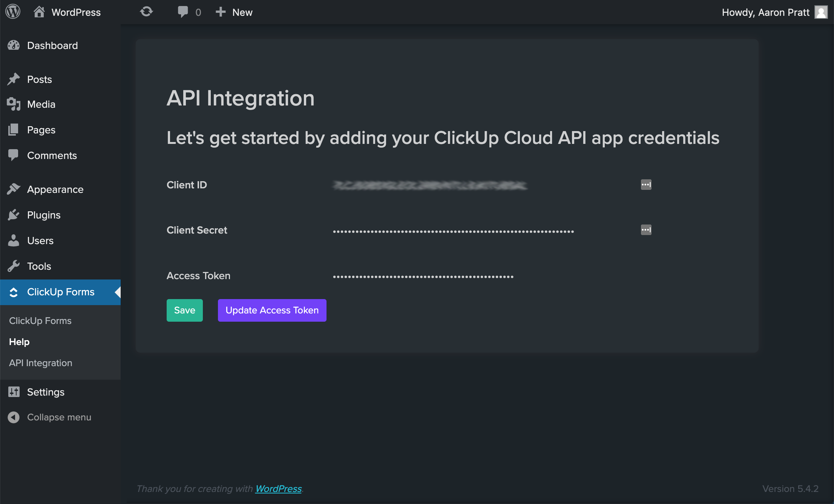Open the comments bubble in admin bar

coord(182,12)
